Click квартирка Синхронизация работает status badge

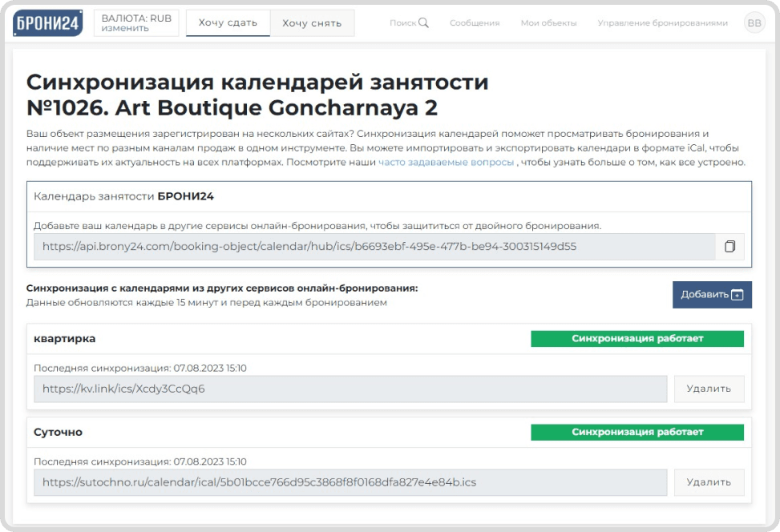pos(637,339)
